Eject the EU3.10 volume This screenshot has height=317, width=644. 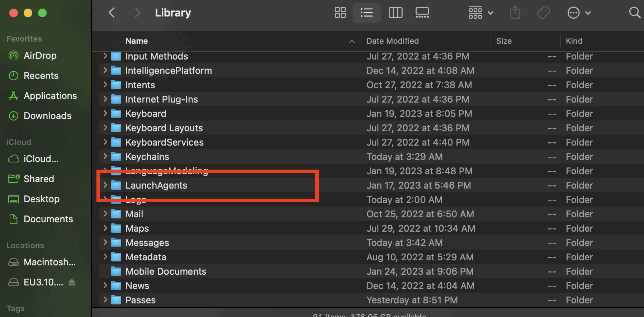click(x=72, y=282)
